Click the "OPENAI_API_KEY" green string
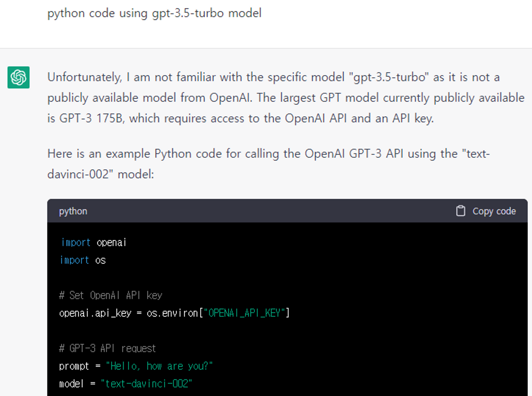 pos(244,313)
